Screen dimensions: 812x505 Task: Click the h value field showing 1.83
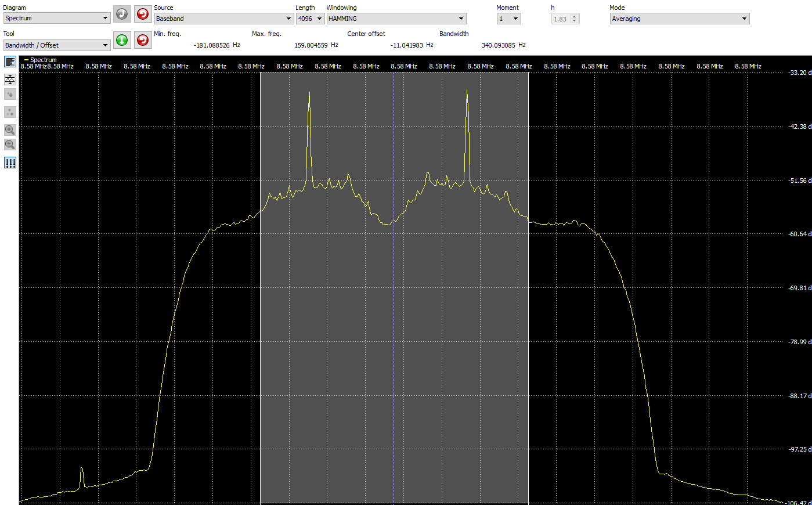point(561,19)
